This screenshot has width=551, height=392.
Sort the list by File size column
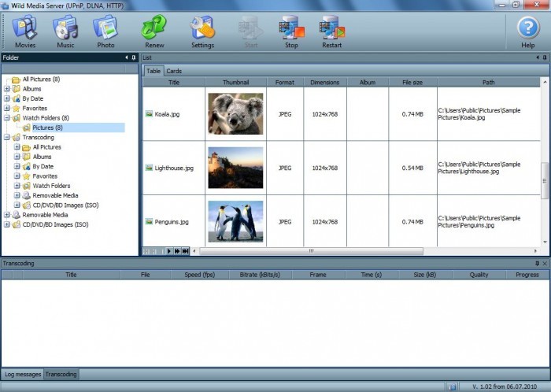(x=412, y=82)
